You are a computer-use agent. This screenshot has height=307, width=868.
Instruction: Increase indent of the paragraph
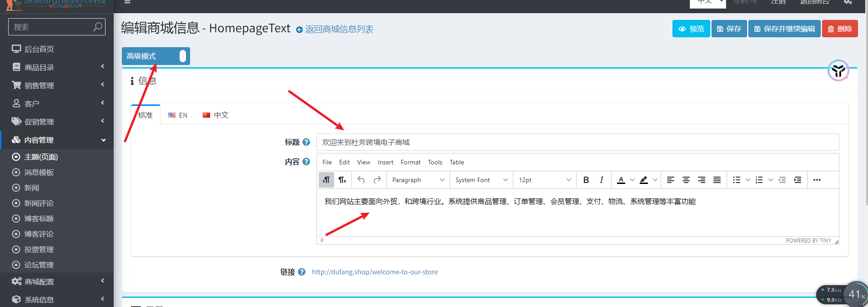pos(798,180)
